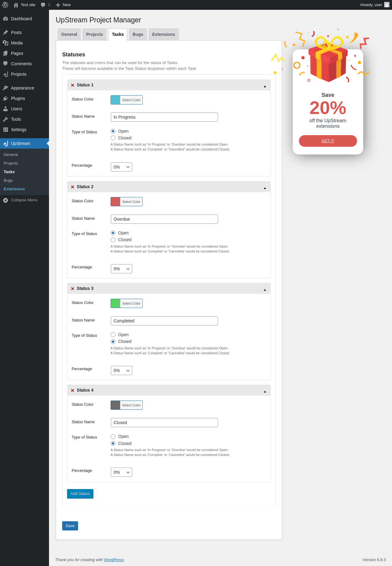Image resolution: width=392 pixels, height=566 pixels.
Task: Open Status 2 Percentage dropdown
Action: (122, 269)
